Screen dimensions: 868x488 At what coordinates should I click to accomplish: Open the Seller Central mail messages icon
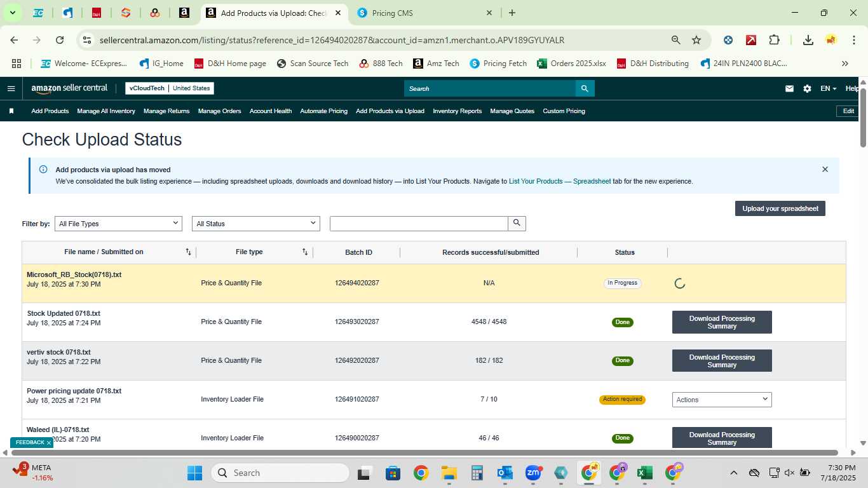coord(789,88)
